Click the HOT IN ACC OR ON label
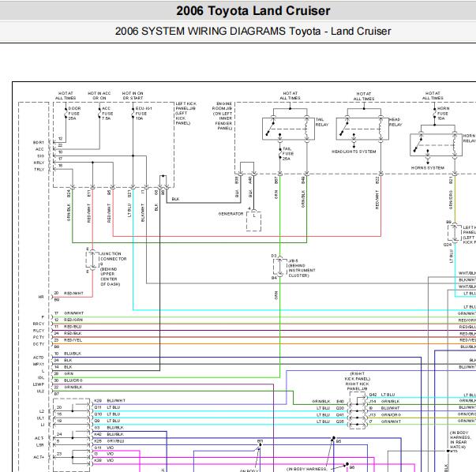This screenshot has height=472, width=476. [x=99, y=96]
